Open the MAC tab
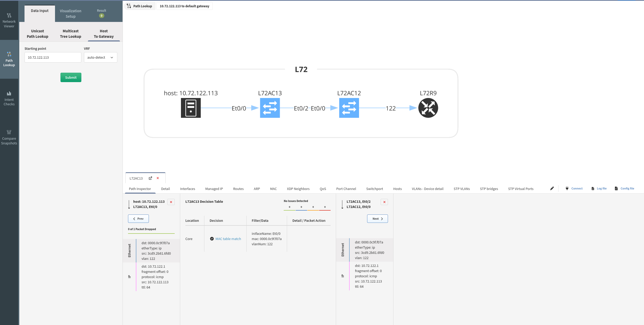 click(x=274, y=189)
